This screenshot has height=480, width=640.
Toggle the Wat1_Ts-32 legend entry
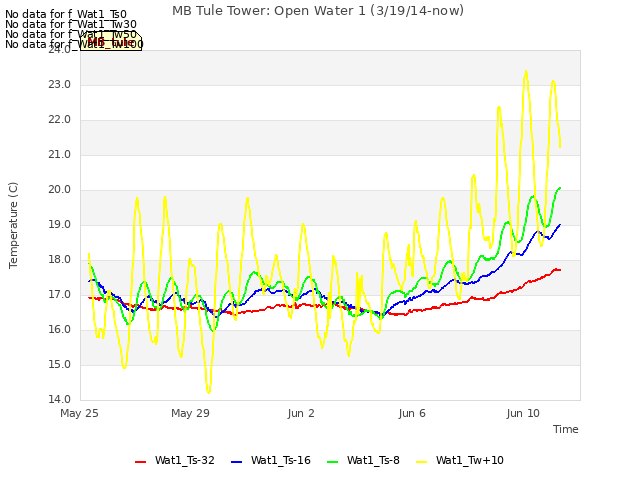pos(175,460)
